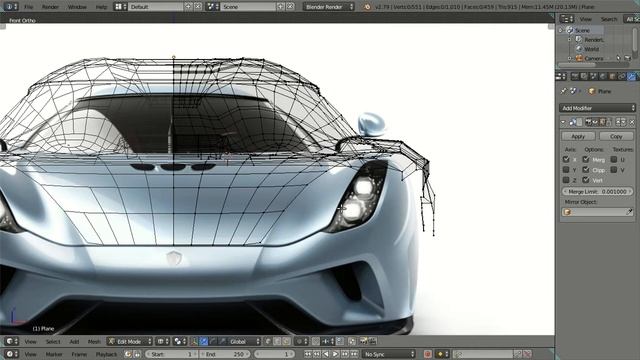Viewport: 640px width, 360px height.
Task: Open the World properties tab
Action: click(x=603, y=76)
